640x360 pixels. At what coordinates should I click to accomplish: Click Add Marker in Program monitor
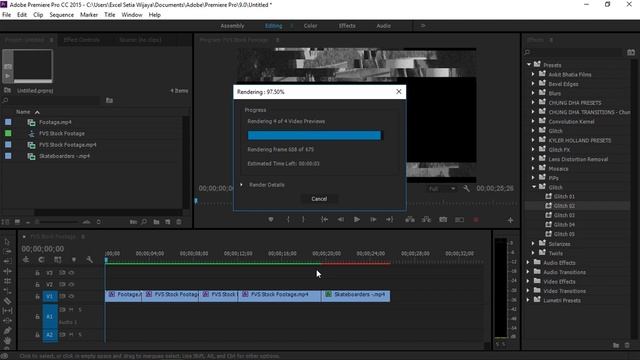pyautogui.click(x=271, y=220)
